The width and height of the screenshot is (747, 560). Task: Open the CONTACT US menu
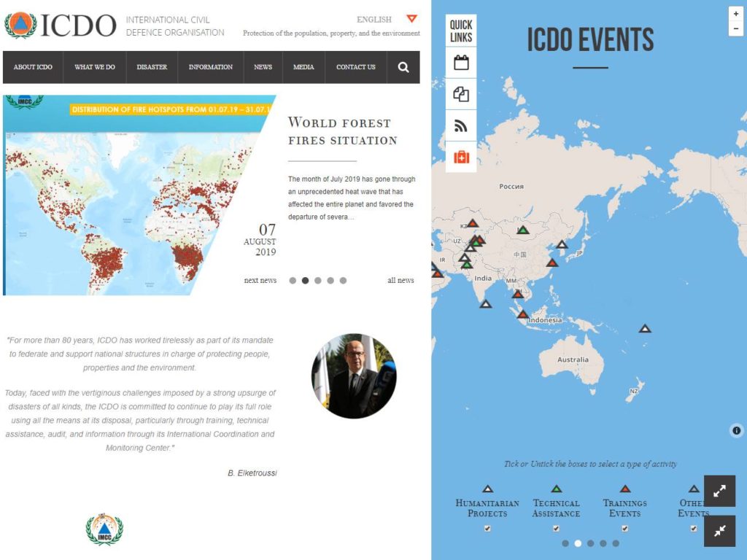pyautogui.click(x=356, y=67)
